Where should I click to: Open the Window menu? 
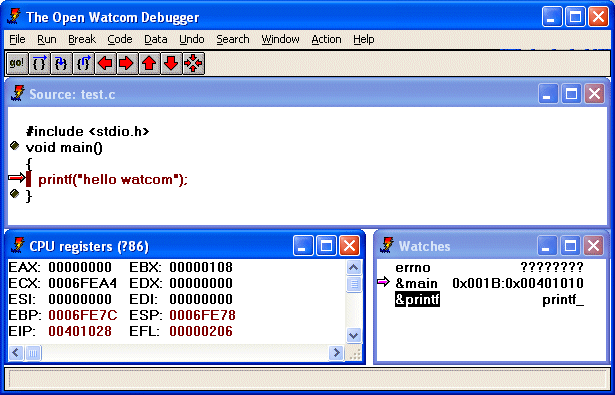tap(280, 39)
